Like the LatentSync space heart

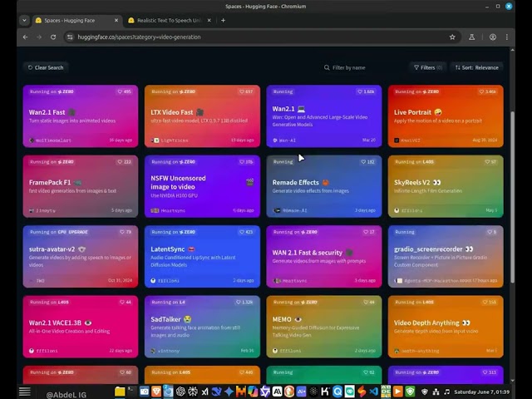click(x=246, y=232)
